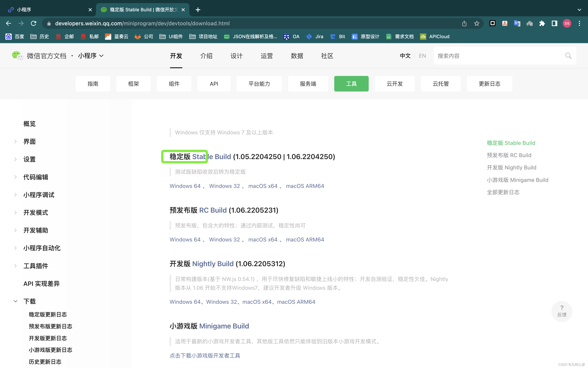Screen dimensions: 588x368
Task: Open the 百度 bookmark
Action: click(x=15, y=37)
